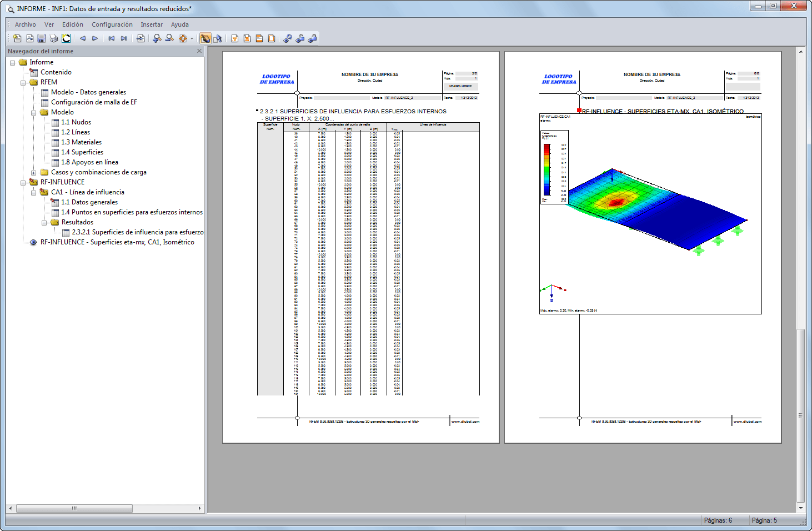Click the influence surface data page preview
This screenshot has height=531, width=812.
point(361,247)
